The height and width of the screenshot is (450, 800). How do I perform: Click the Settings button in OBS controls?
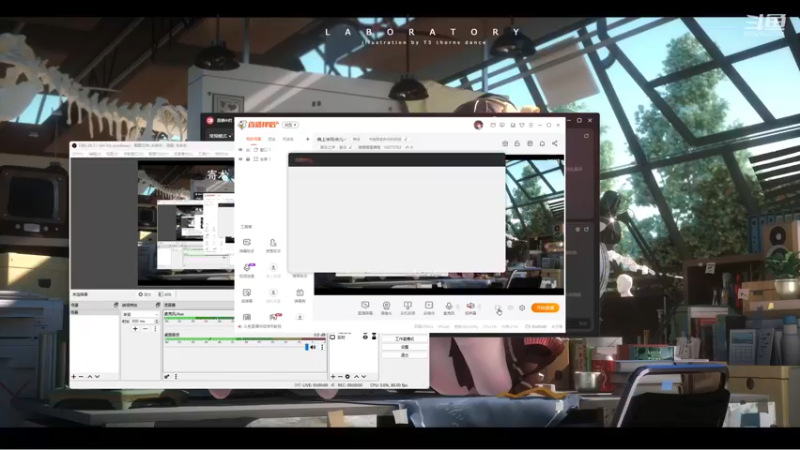point(405,347)
